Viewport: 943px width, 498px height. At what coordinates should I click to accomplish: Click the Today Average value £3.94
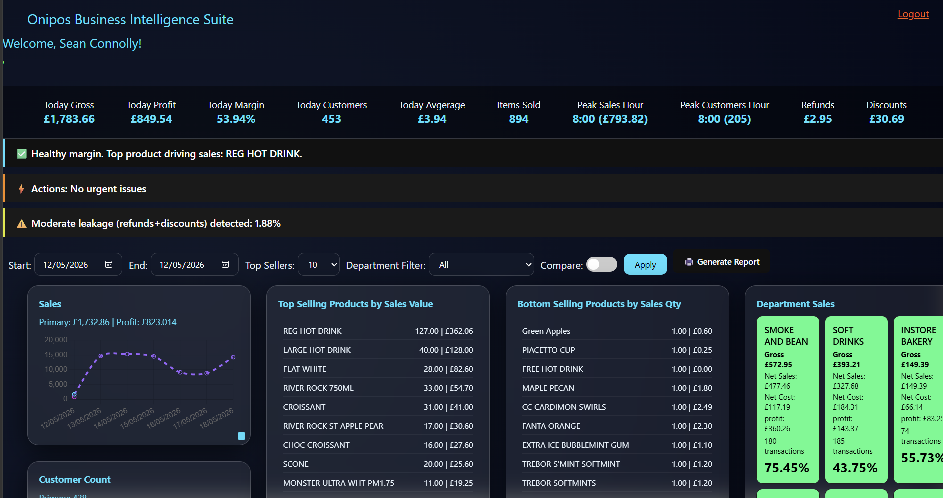pyautogui.click(x=432, y=119)
